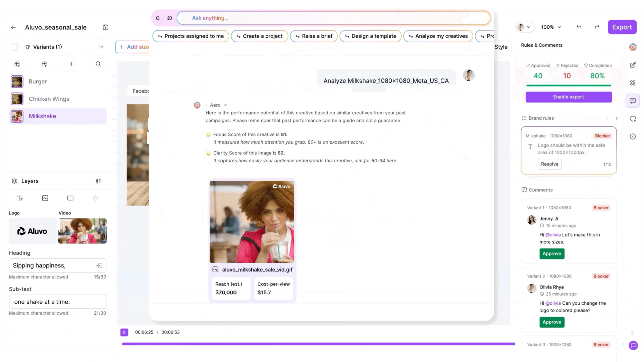
Task: Choose 'Analyze my creatives' suggestion
Action: (x=438, y=36)
